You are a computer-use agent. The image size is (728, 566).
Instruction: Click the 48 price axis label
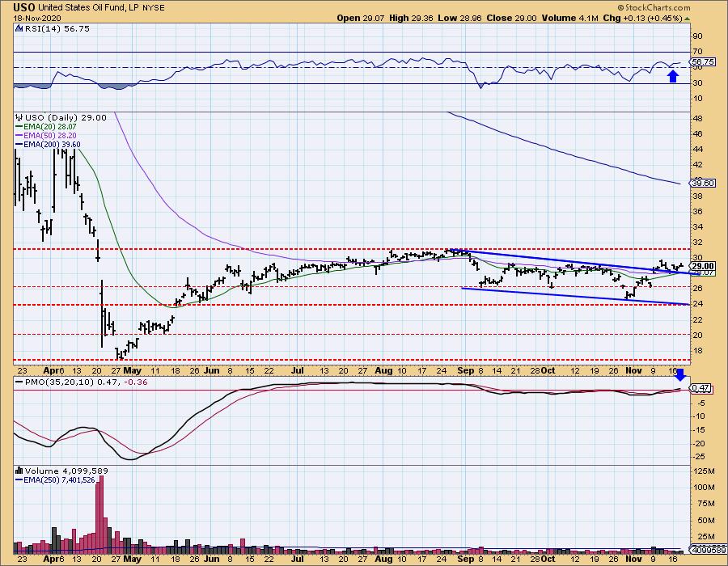698,118
